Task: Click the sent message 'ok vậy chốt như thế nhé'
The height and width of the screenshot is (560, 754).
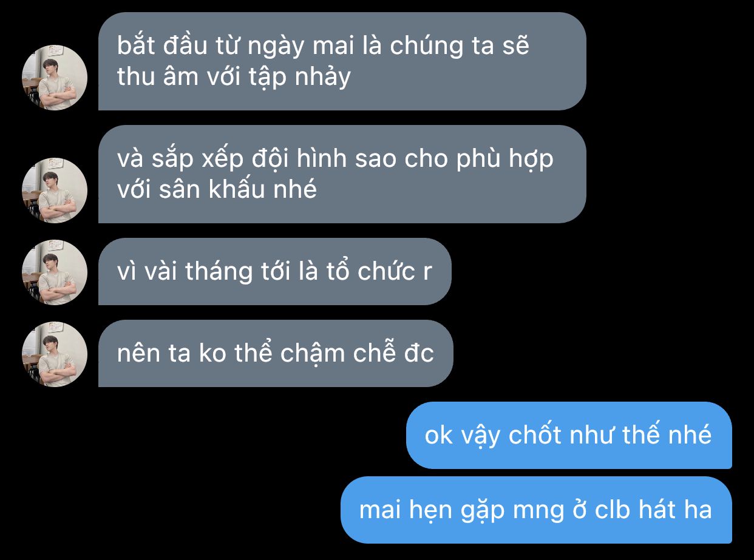Action: [x=569, y=435]
